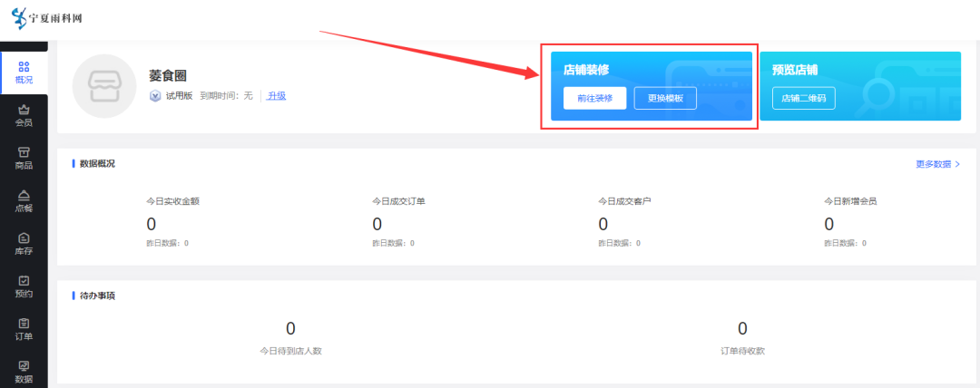Click the 宁夏雨科网 logo
The width and height of the screenshot is (980, 388).
(x=47, y=18)
